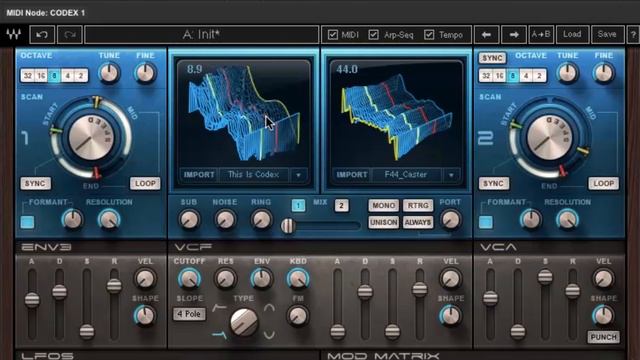Enable UNISON mode
Screen dimensions: 640x360
click(383, 222)
